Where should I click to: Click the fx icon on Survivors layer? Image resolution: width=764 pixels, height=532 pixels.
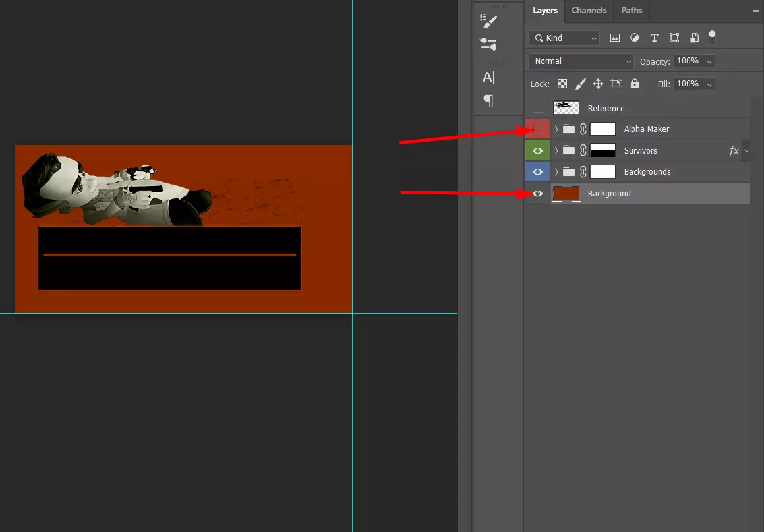(734, 150)
